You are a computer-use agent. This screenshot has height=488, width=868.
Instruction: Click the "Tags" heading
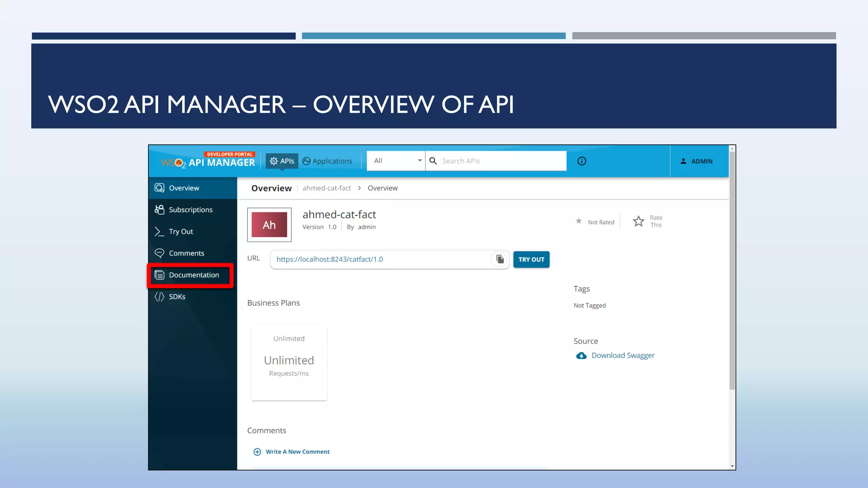[x=581, y=289]
